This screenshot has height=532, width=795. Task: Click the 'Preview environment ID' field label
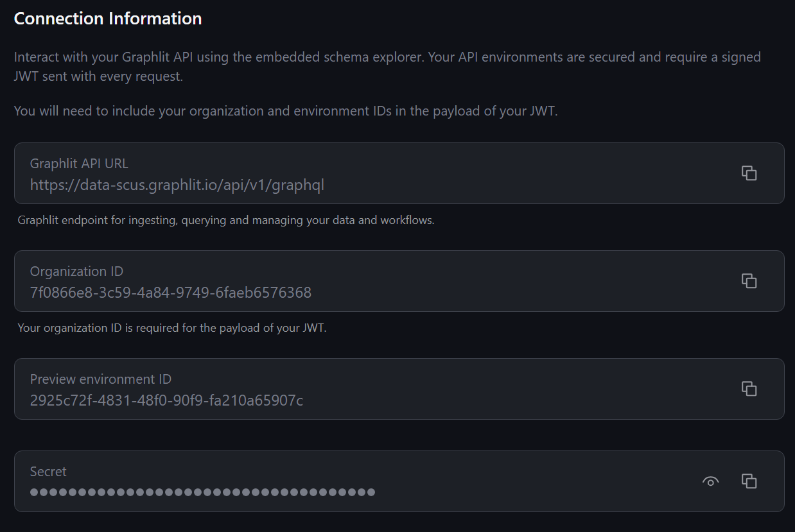pyautogui.click(x=101, y=379)
